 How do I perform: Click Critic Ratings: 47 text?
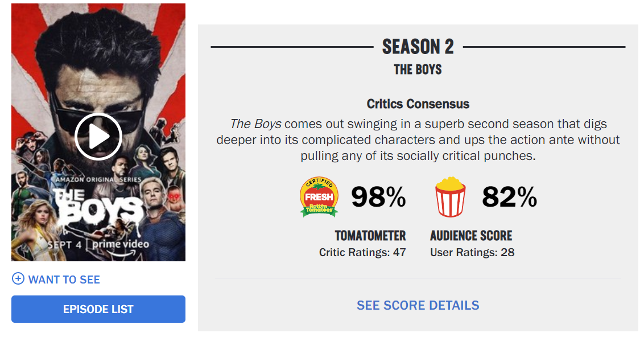click(x=362, y=252)
